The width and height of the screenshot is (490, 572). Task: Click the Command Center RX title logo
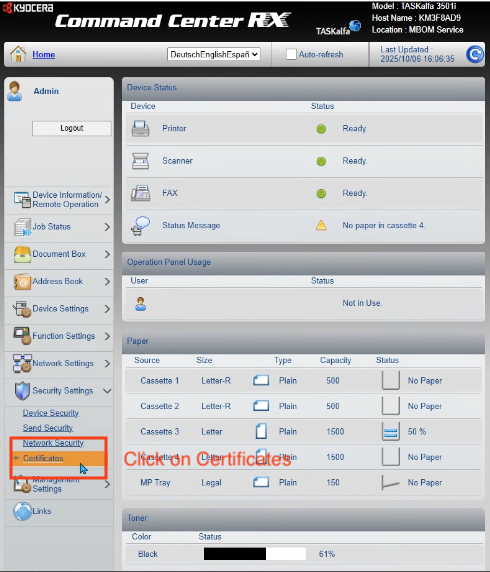(x=173, y=21)
